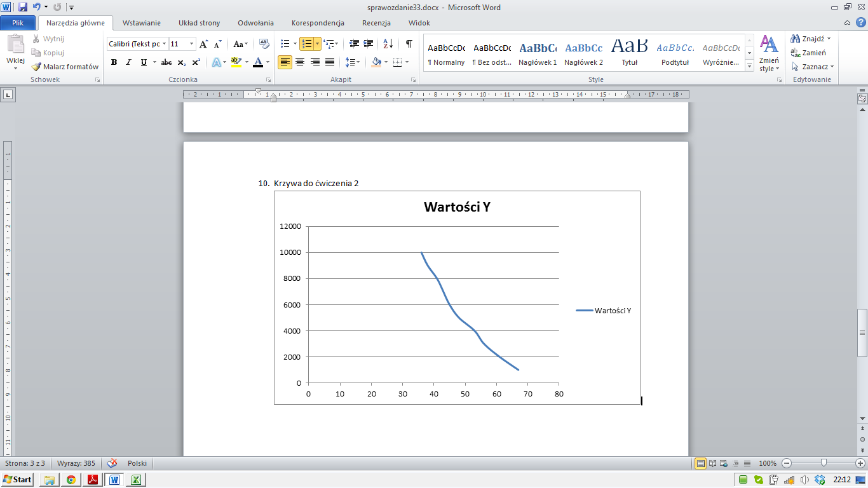Click the Save icon in quick access toolbar
This screenshot has width=868, height=488.
pyautogui.click(x=23, y=8)
